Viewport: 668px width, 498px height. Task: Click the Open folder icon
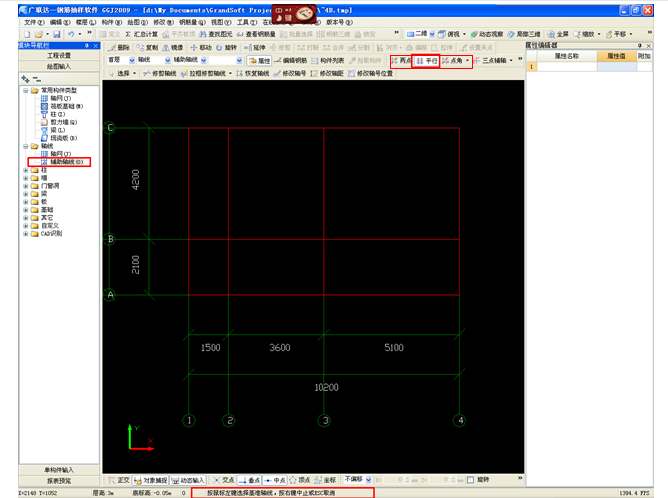coord(39,34)
